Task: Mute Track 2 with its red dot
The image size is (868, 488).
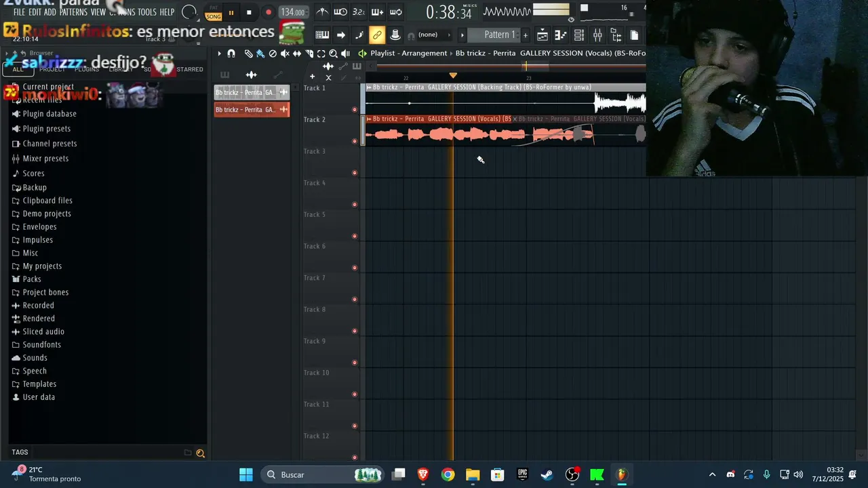Action: (x=354, y=141)
